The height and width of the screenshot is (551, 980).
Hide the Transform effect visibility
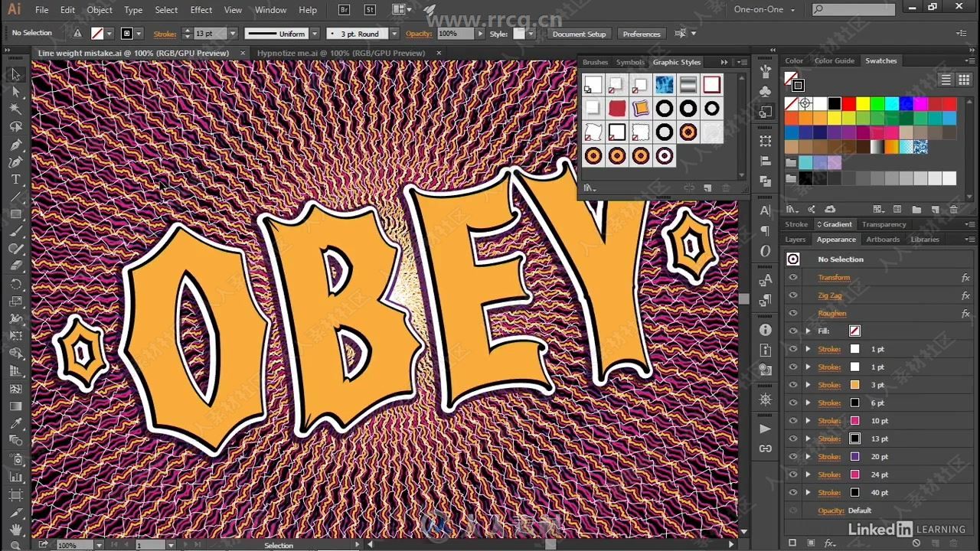pyautogui.click(x=793, y=277)
